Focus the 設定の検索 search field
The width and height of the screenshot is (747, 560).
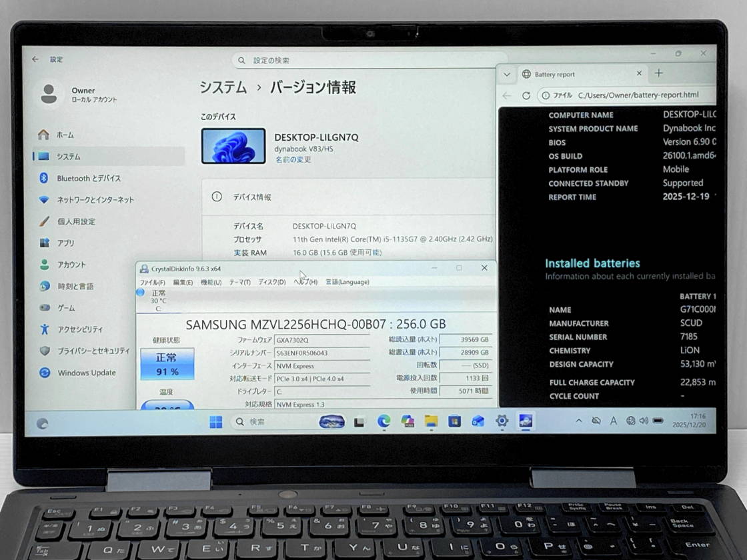pyautogui.click(x=370, y=60)
